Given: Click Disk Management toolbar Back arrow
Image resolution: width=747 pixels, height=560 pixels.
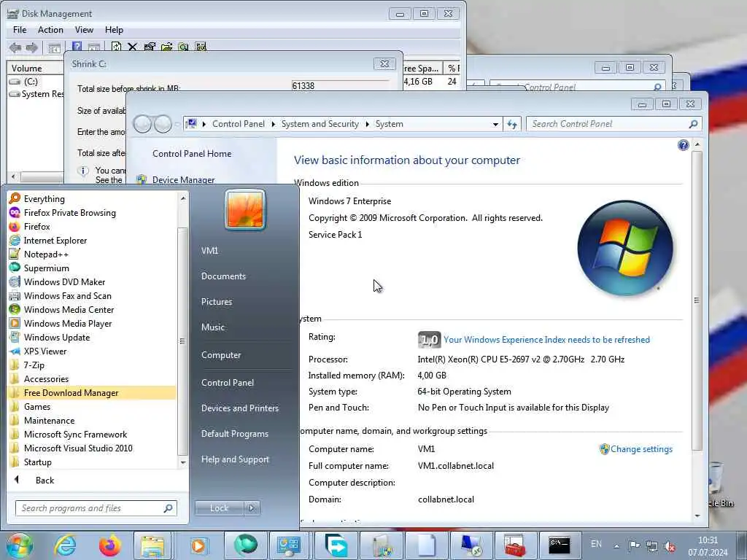Looking at the screenshot, I should pyautogui.click(x=15, y=47).
